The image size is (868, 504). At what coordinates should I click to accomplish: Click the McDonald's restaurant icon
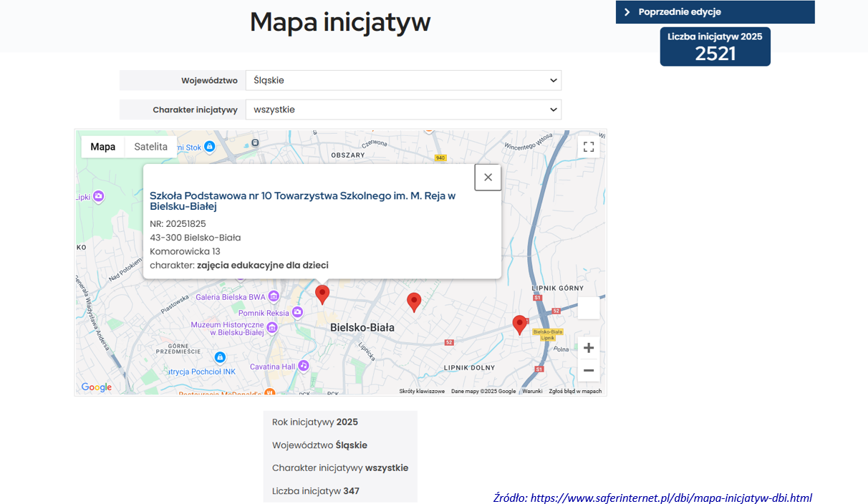point(269,392)
